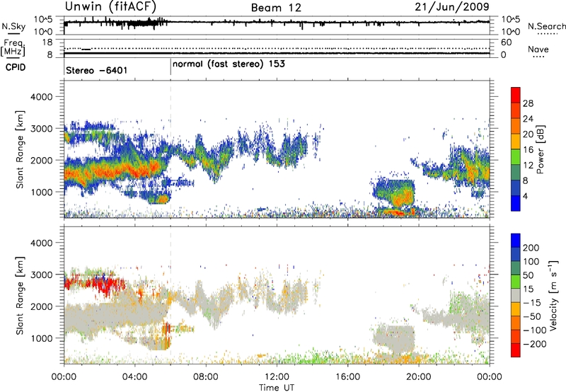This screenshot has height=392, width=566.
Task: Click the 'CPID' row label
Action: tap(16, 67)
